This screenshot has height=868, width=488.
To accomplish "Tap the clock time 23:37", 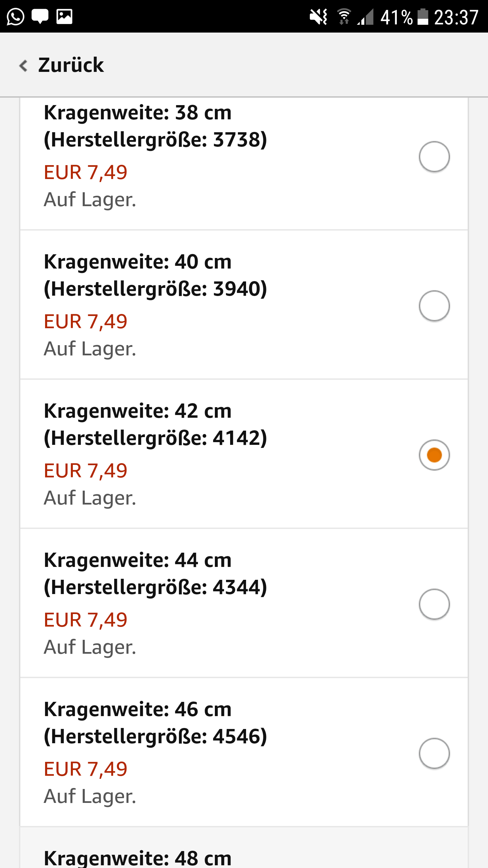I will point(456,17).
